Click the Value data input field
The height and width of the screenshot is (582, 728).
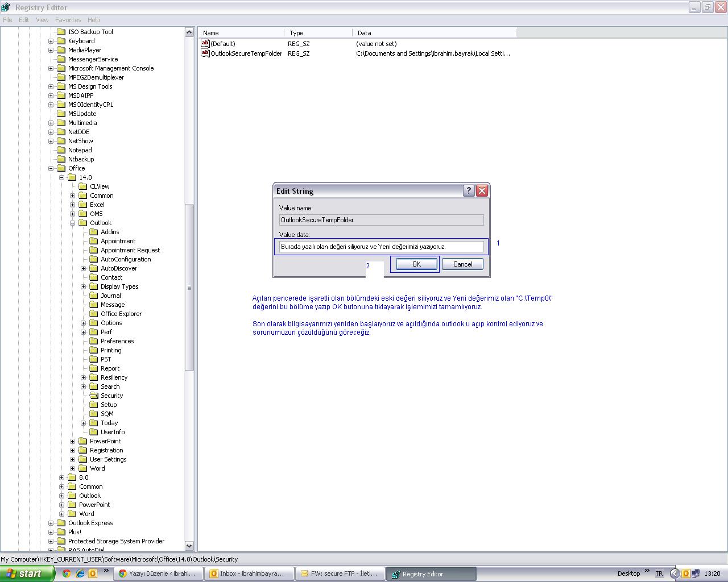[381, 247]
